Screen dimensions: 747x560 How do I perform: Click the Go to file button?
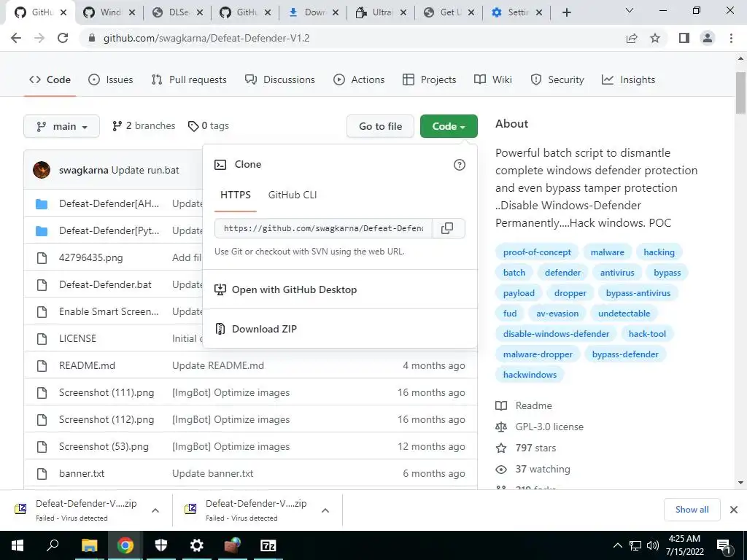pos(380,126)
